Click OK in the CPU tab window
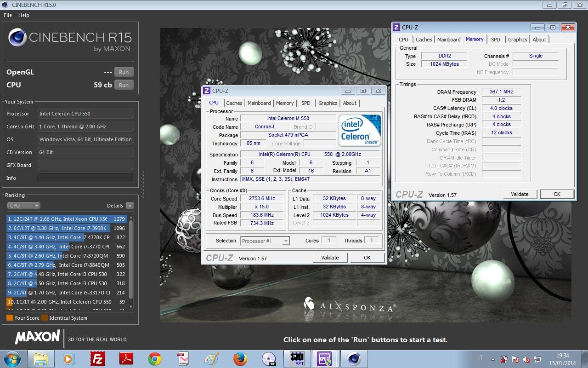The image size is (588, 368). pos(367,258)
